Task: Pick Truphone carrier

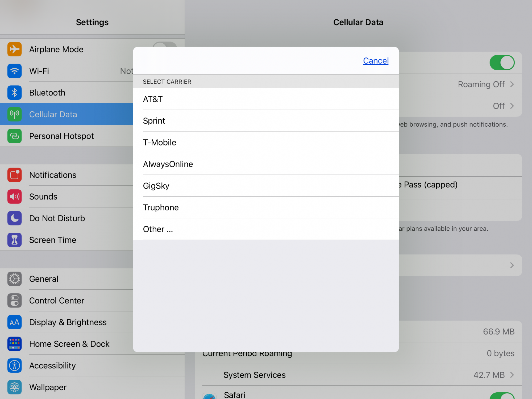Action: coord(266,207)
